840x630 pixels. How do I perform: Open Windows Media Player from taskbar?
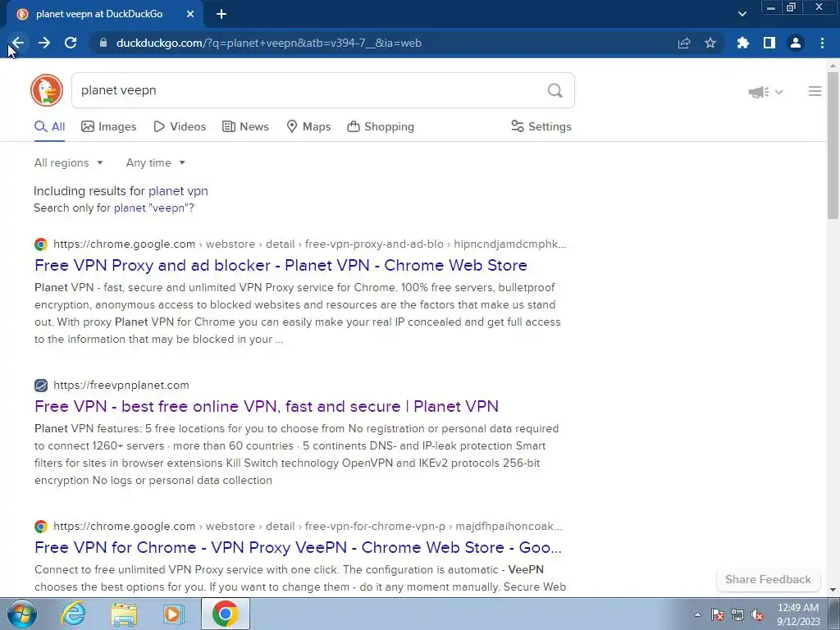174,614
